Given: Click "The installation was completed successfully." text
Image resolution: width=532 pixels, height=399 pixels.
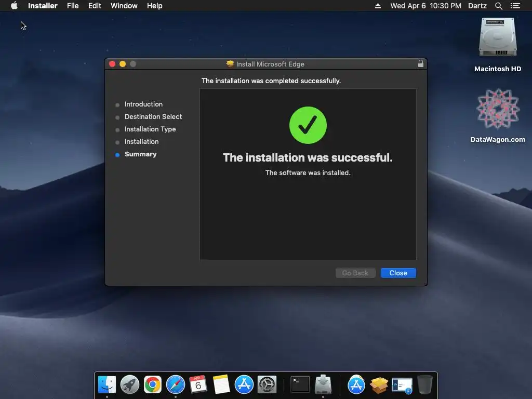Looking at the screenshot, I should point(271,81).
